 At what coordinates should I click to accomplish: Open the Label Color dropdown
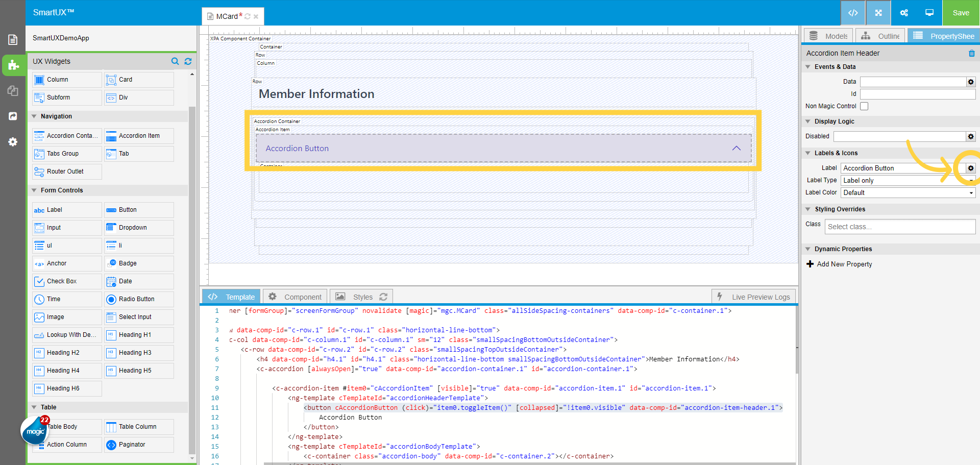[908, 192]
